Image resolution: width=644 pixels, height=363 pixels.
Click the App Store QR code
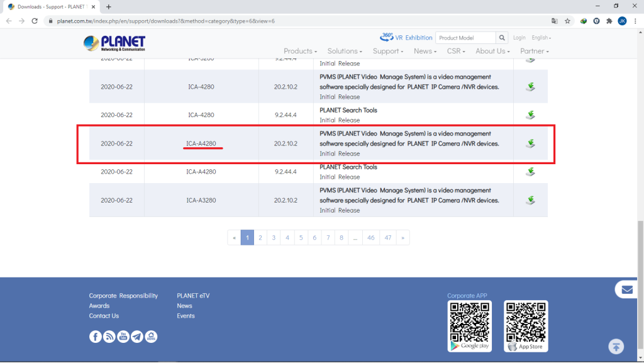[x=526, y=326]
